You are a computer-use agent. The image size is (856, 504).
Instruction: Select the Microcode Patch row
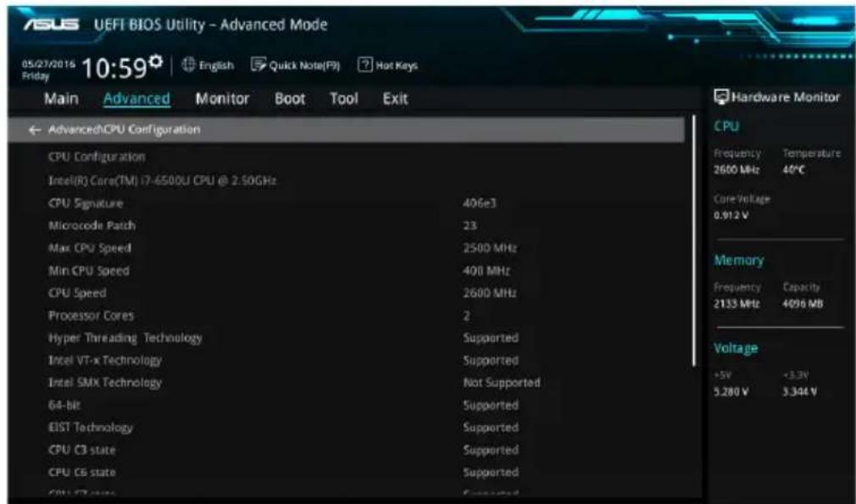[x=92, y=226]
